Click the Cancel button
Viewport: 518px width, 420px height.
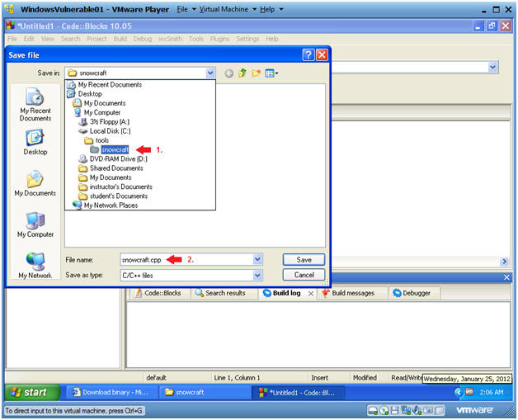click(x=304, y=275)
